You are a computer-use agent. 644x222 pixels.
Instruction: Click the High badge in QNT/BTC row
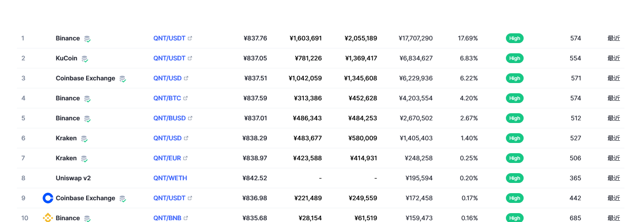point(515,98)
